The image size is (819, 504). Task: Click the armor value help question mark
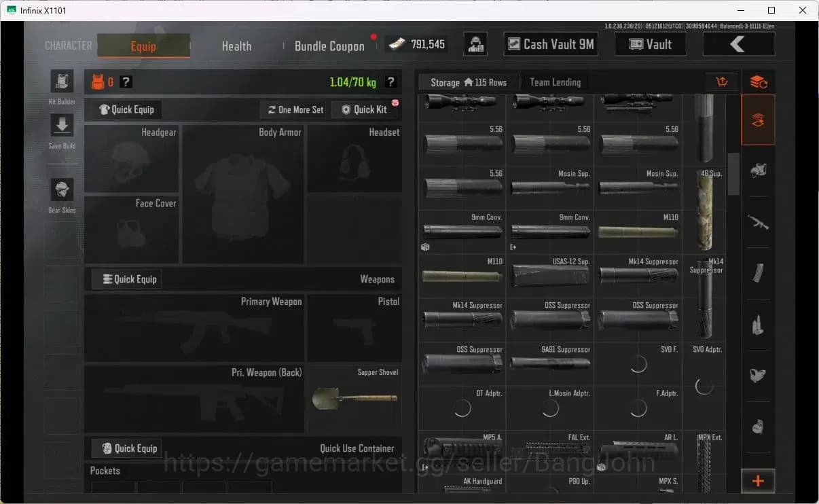pos(126,82)
